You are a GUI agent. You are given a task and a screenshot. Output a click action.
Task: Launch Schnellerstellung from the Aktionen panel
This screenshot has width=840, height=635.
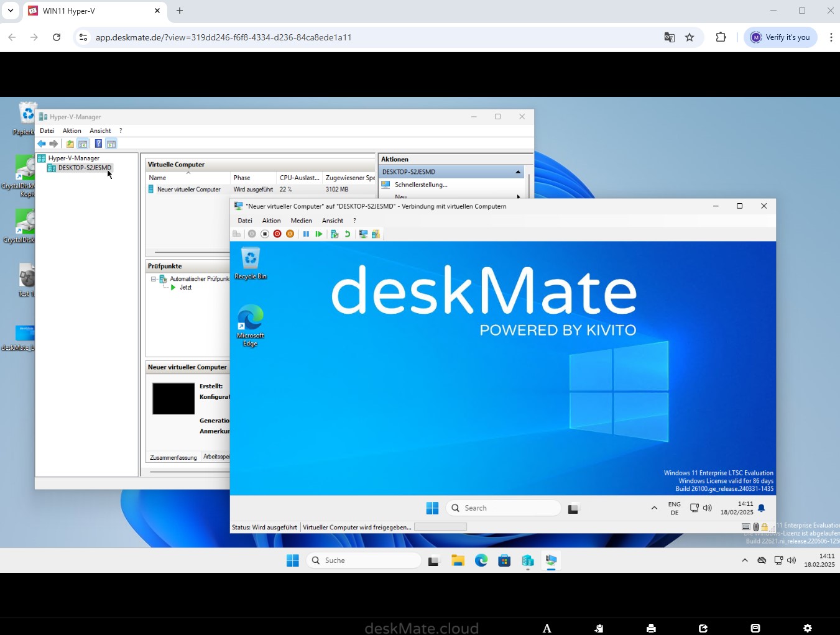[x=420, y=185]
